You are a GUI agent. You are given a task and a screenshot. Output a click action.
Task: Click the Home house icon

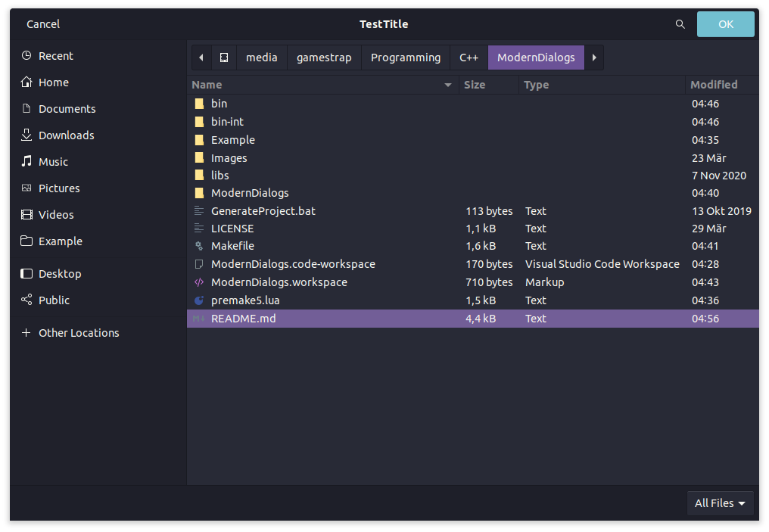(26, 82)
